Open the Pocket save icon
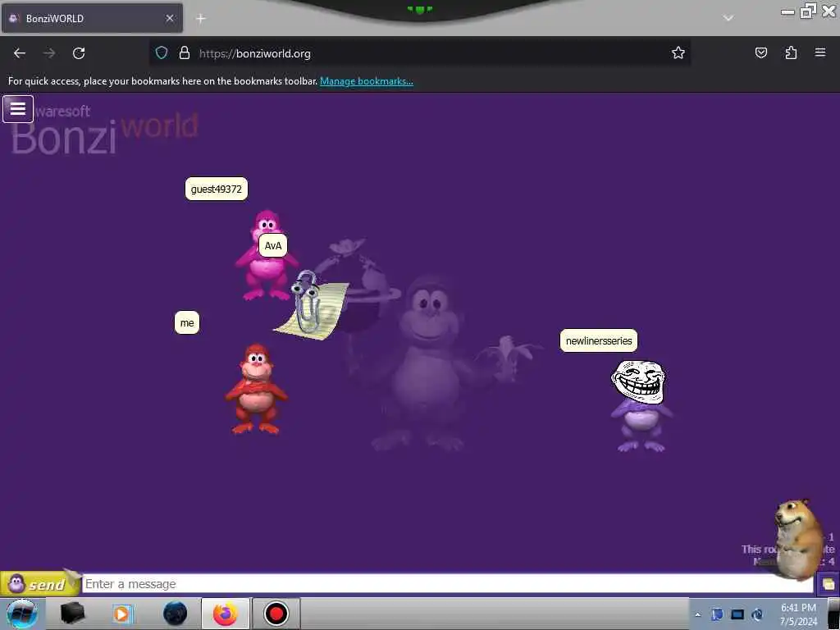This screenshot has width=840, height=630. coord(760,52)
